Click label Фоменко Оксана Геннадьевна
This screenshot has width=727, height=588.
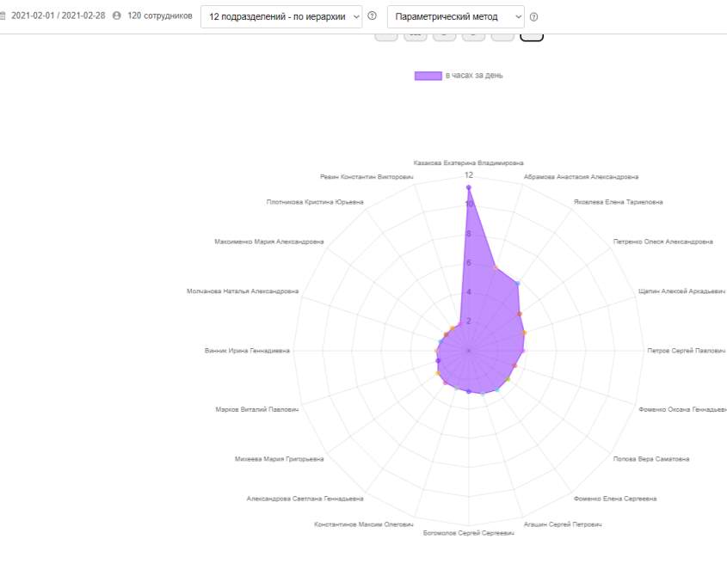682,409
